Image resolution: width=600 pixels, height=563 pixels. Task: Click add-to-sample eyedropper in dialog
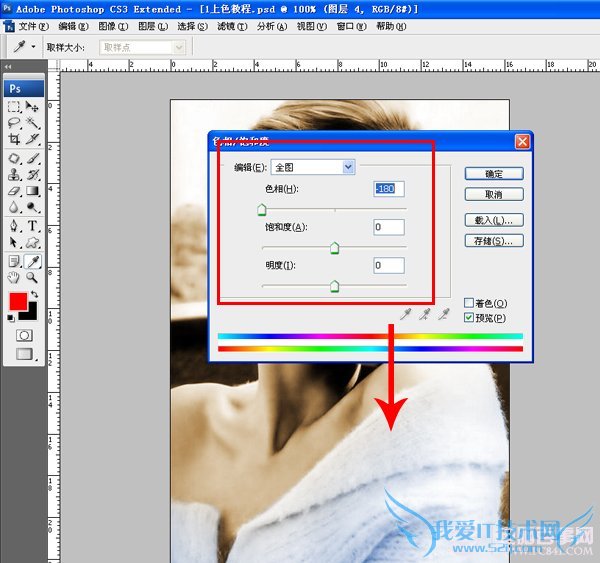424,315
